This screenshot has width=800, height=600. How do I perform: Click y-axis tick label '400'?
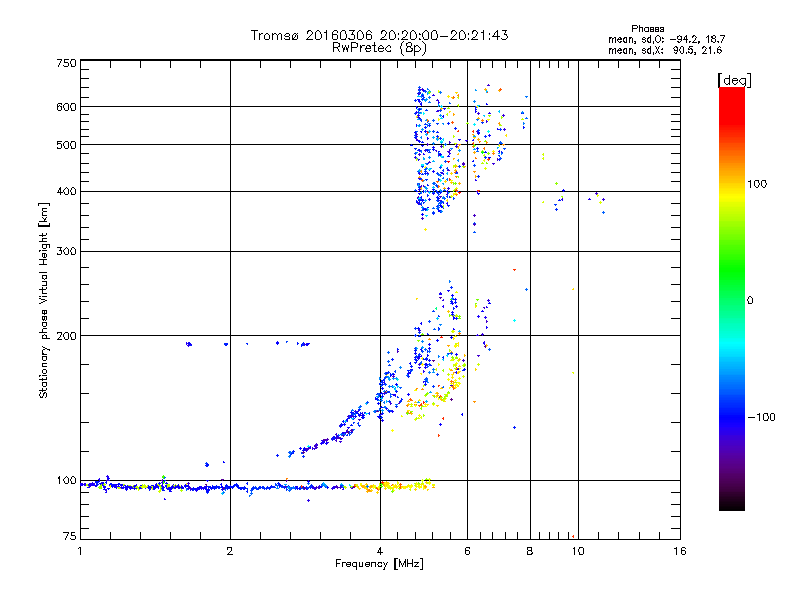click(66, 192)
